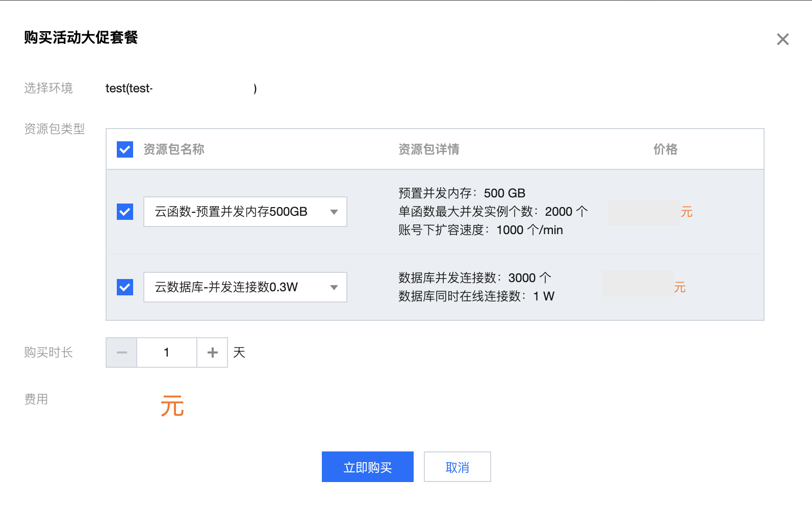812x505 pixels.
Task: Click the 取消 button
Action: coord(457,467)
